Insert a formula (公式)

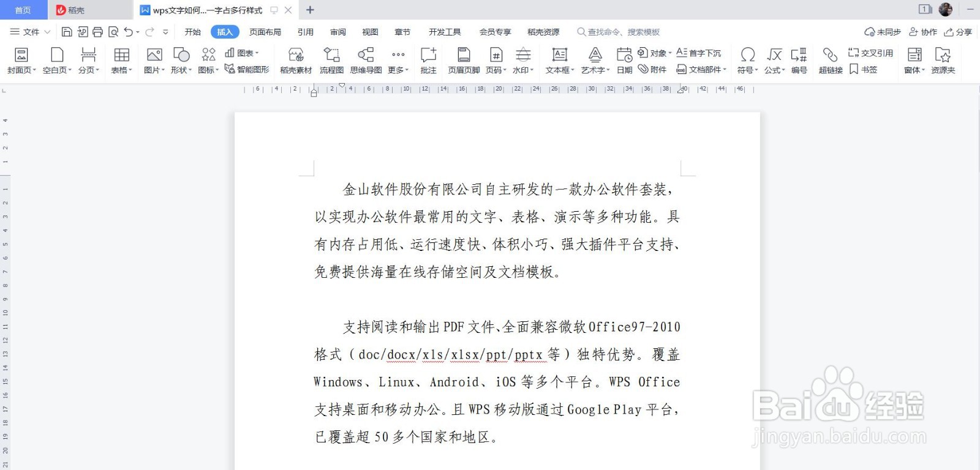pos(774,61)
